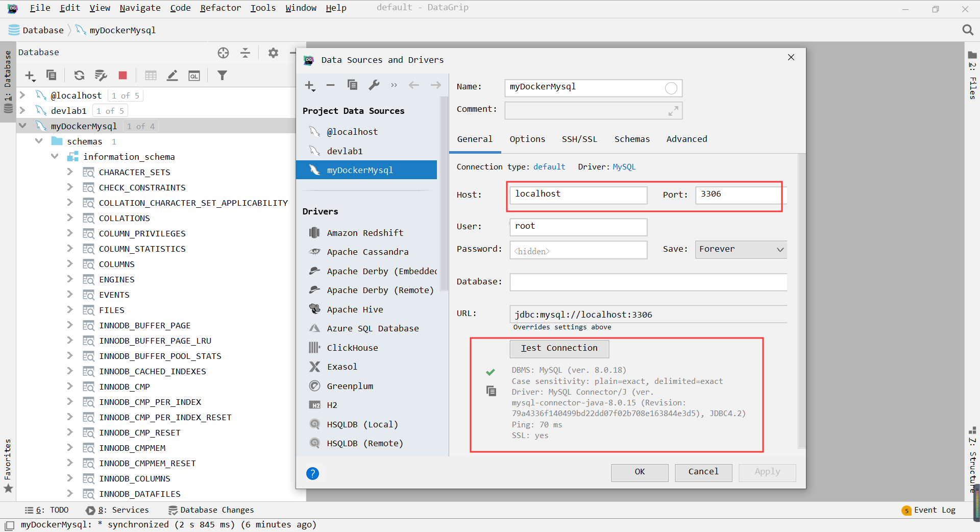Click the Forward arrow in dialog toolbar
The width and height of the screenshot is (980, 532).
click(x=435, y=85)
